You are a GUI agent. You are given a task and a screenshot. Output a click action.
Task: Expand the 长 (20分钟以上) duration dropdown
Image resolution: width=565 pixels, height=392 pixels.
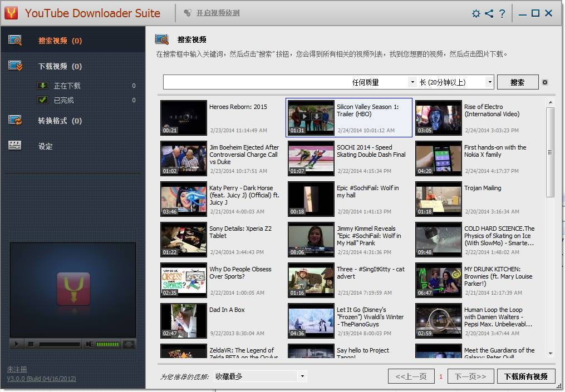point(489,82)
